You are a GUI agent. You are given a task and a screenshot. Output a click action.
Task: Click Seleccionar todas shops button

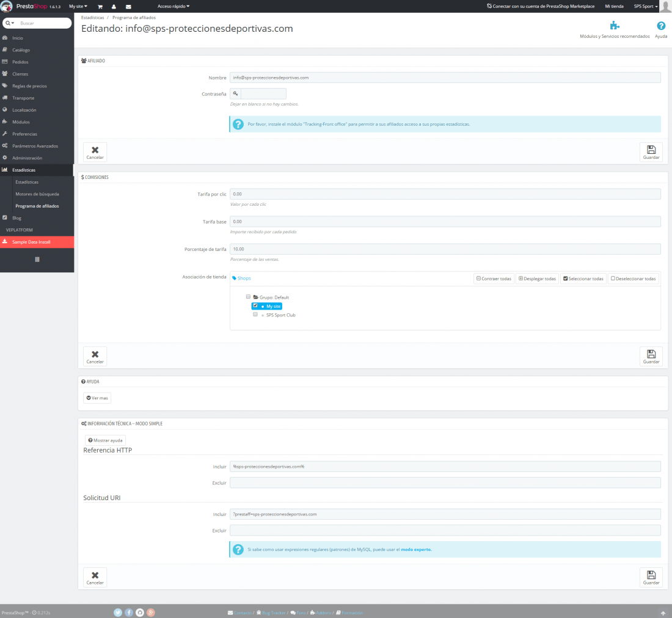pyautogui.click(x=583, y=279)
